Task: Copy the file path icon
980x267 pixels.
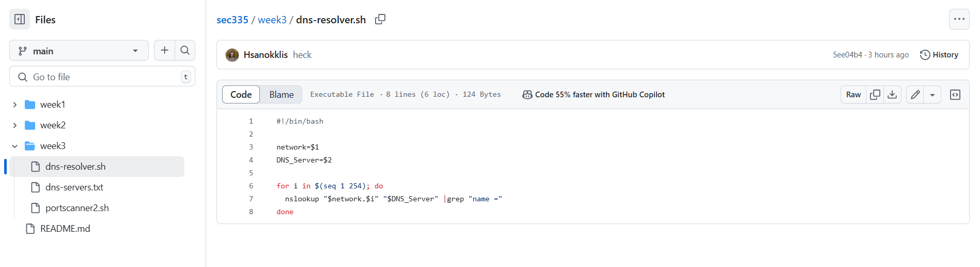Action: coord(380,20)
